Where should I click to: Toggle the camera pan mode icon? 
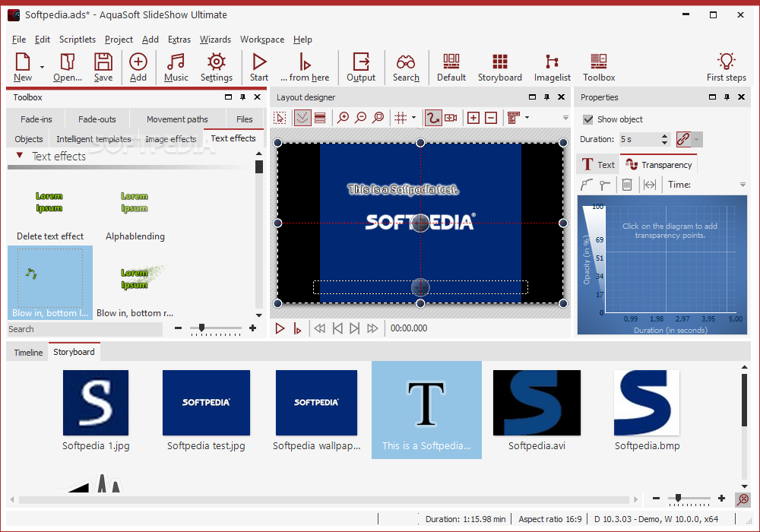(451, 118)
